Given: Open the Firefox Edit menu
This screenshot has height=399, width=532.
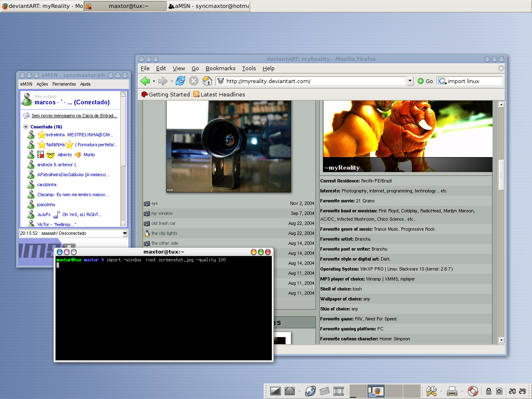Looking at the screenshot, I should [x=161, y=68].
